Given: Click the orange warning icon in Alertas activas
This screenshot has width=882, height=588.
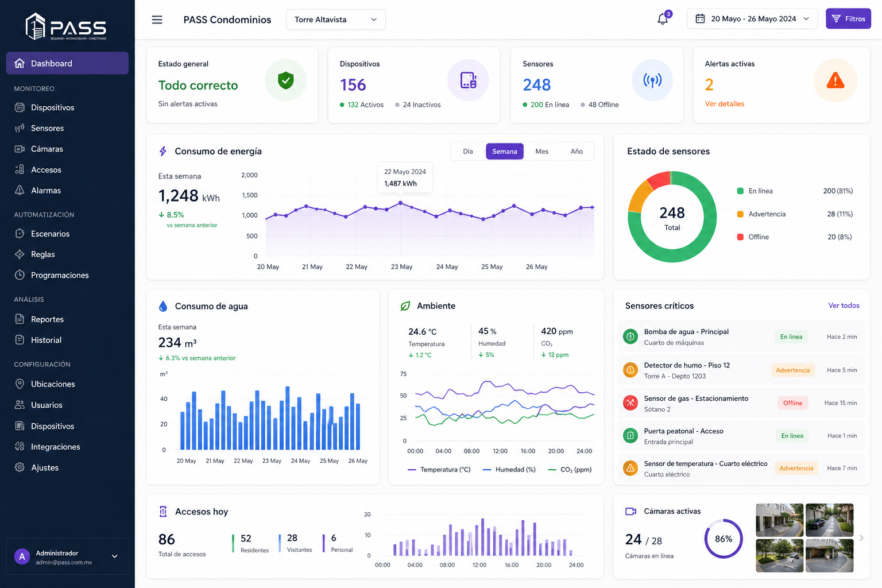Looking at the screenshot, I should tap(835, 80).
